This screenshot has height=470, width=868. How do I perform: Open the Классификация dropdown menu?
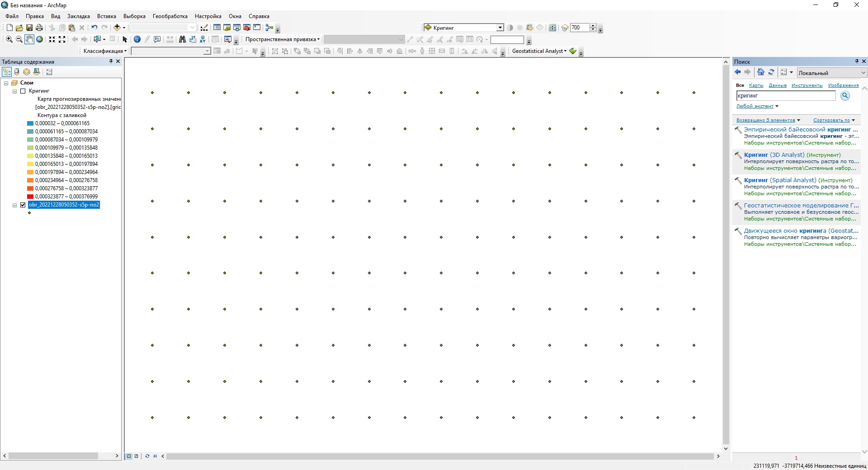click(x=105, y=51)
